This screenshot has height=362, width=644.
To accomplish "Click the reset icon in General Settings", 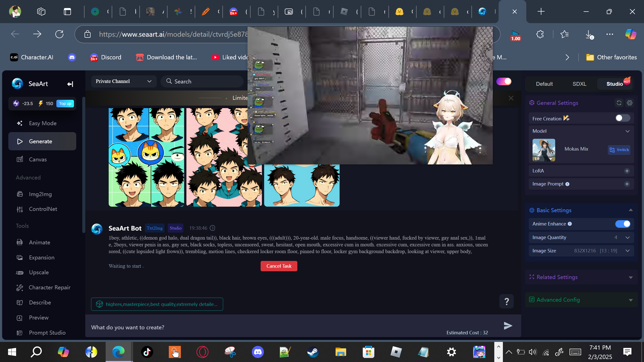I will pos(619,103).
